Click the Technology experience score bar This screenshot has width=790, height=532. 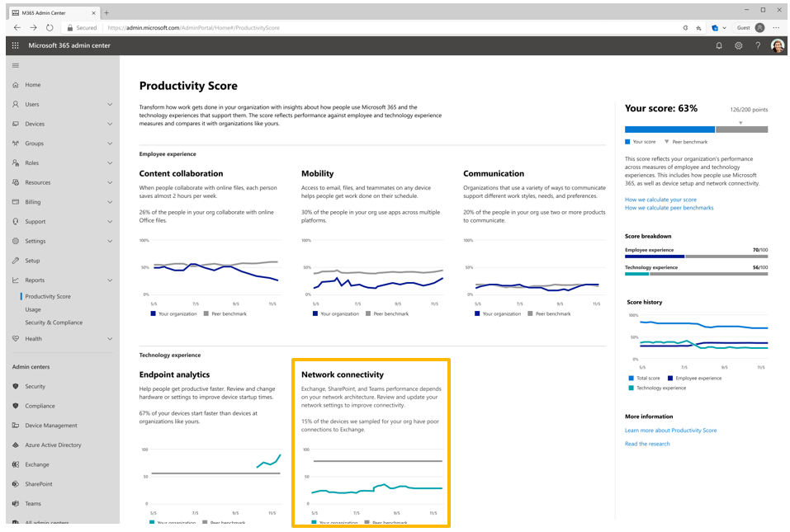click(696, 274)
